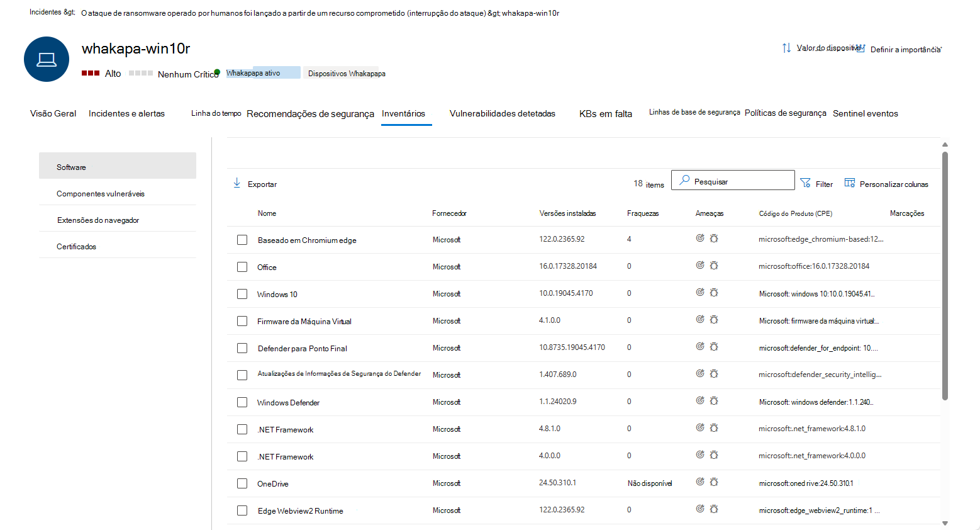The height and width of the screenshot is (530, 980).
Task: Click the target icon in the .NET Framework 4.8.1.0 row
Action: 700,428
